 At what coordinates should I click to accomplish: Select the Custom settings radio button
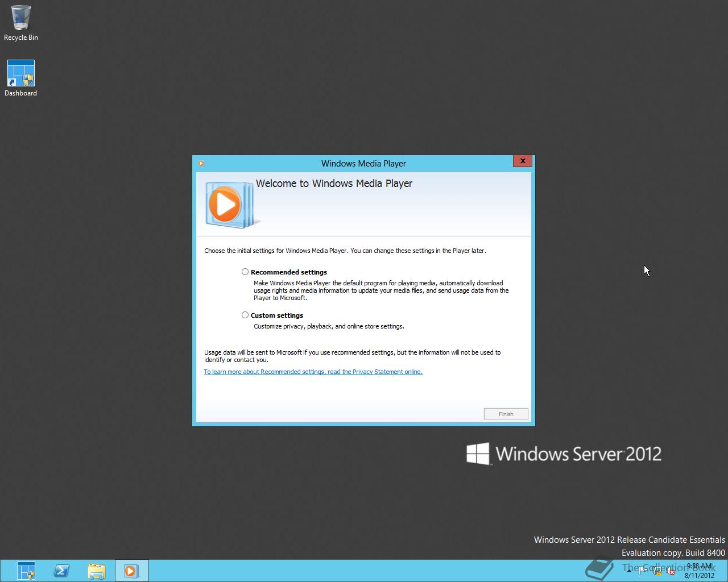pos(245,315)
